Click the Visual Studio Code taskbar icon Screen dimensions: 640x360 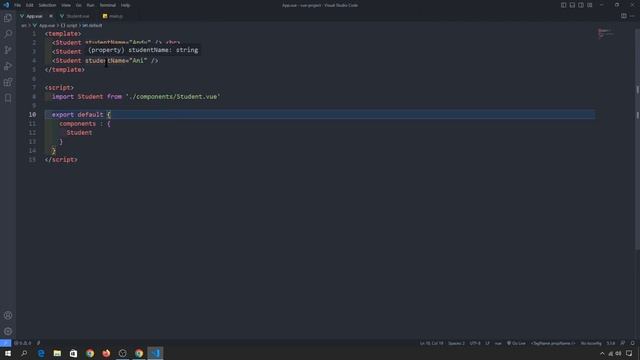pyautogui.click(x=155, y=353)
